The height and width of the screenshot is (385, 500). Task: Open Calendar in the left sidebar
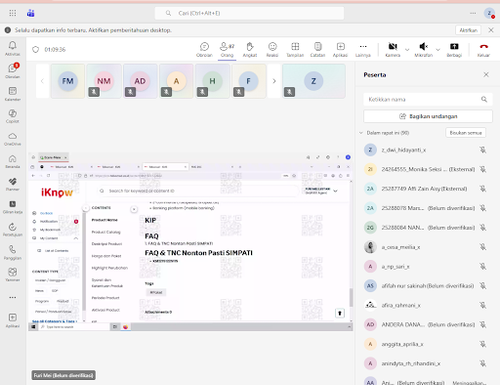[x=12, y=94]
